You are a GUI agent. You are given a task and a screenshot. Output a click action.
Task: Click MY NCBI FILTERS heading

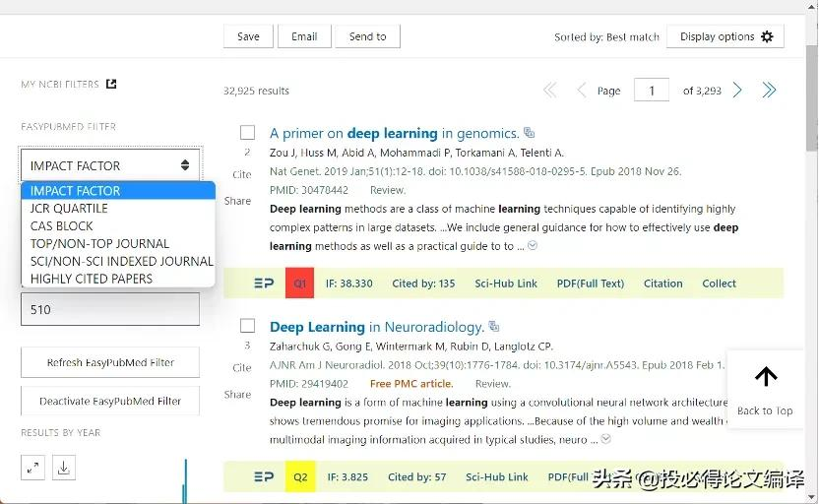60,84
